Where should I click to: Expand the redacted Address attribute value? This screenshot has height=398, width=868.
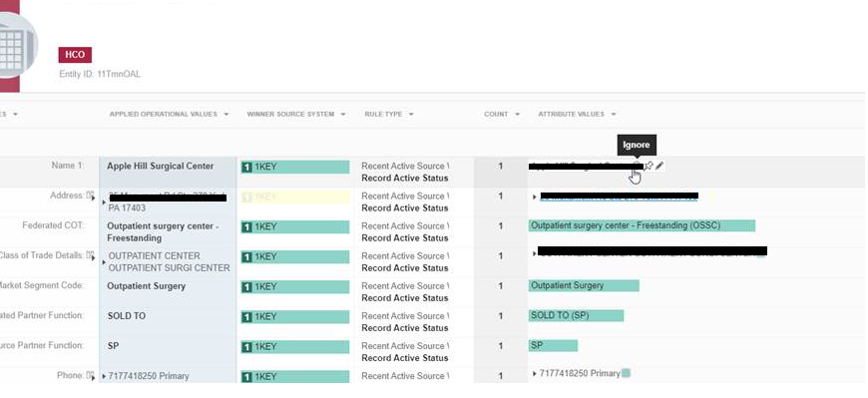coord(534,197)
